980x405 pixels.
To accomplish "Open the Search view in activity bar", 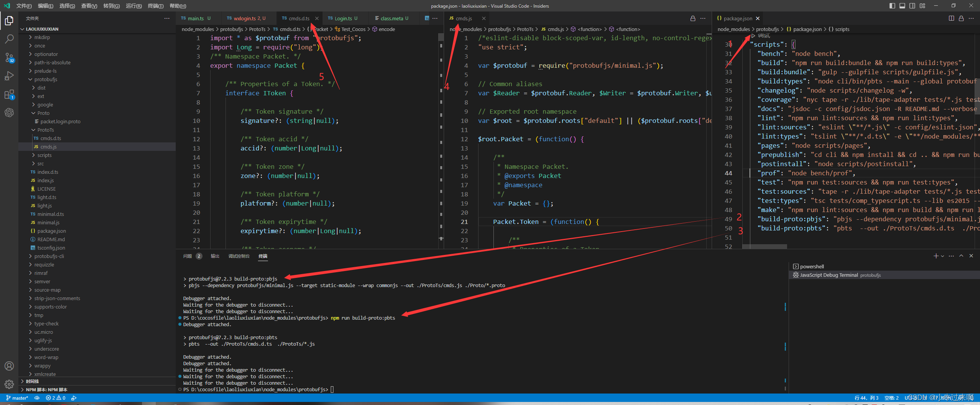I will pos(9,39).
